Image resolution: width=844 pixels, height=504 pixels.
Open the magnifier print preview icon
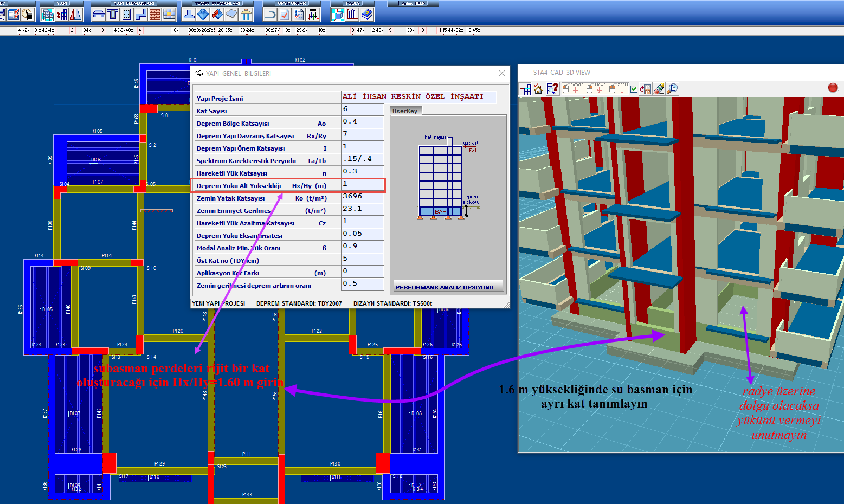click(672, 89)
